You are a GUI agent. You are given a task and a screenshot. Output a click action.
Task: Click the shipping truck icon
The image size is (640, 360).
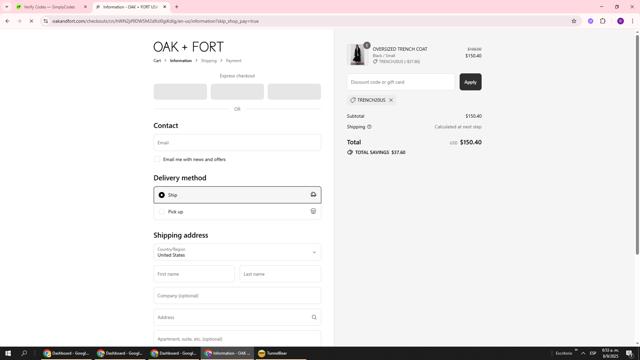point(313,195)
